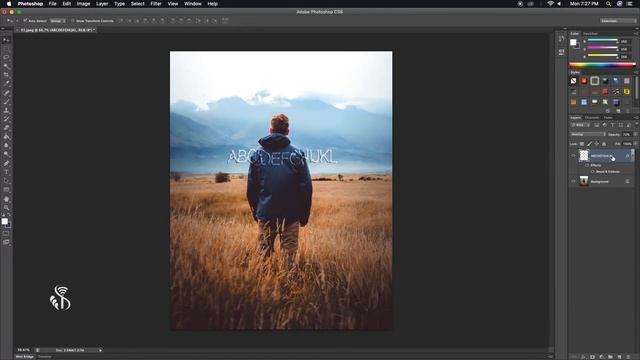Toggle Effects visibility on text layer

point(587,165)
